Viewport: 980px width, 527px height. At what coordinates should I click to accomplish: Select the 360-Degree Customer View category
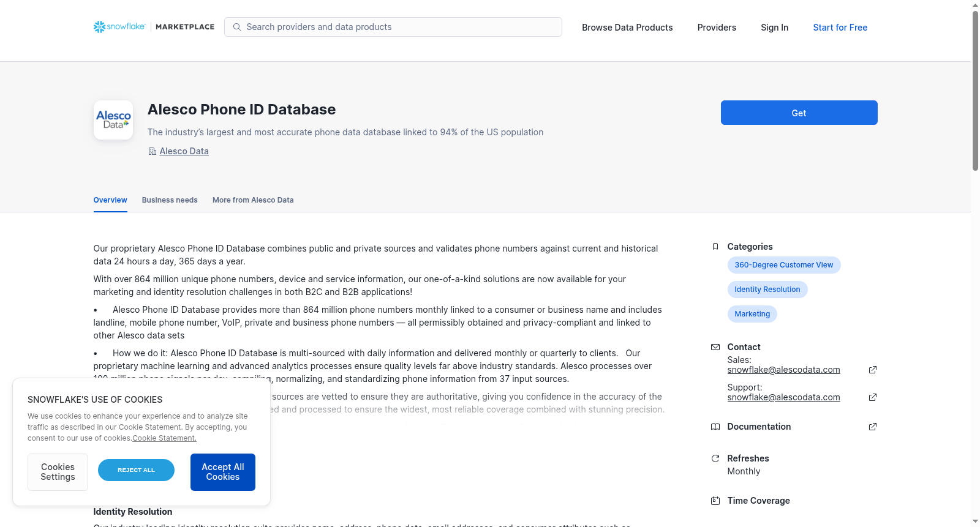pos(784,265)
